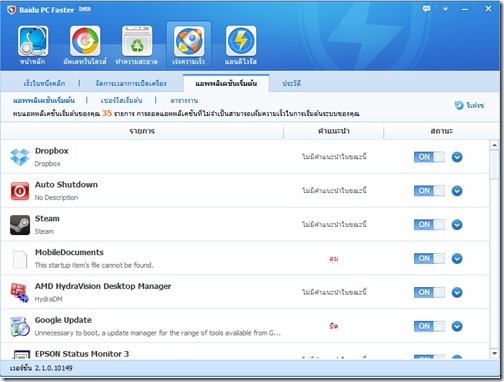The height and width of the screenshot is (382, 504).
Task: Toggle MobileDocuments startup switch
Action: tap(429, 259)
